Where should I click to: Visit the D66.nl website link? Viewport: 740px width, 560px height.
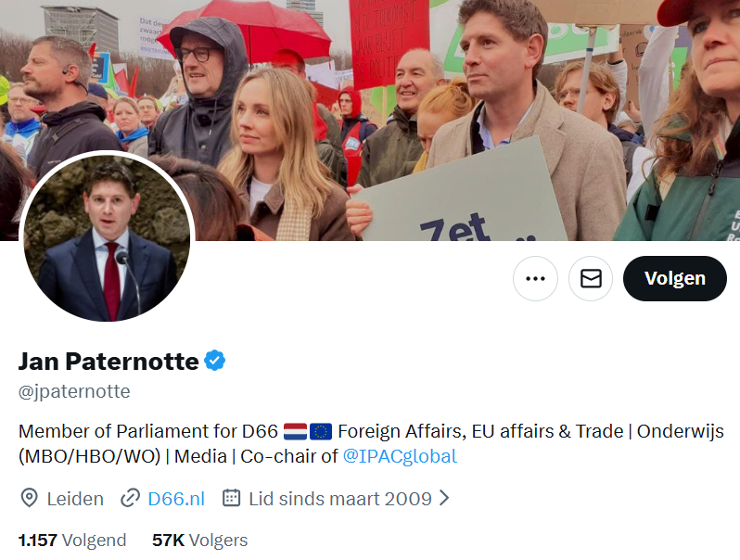[176, 499]
